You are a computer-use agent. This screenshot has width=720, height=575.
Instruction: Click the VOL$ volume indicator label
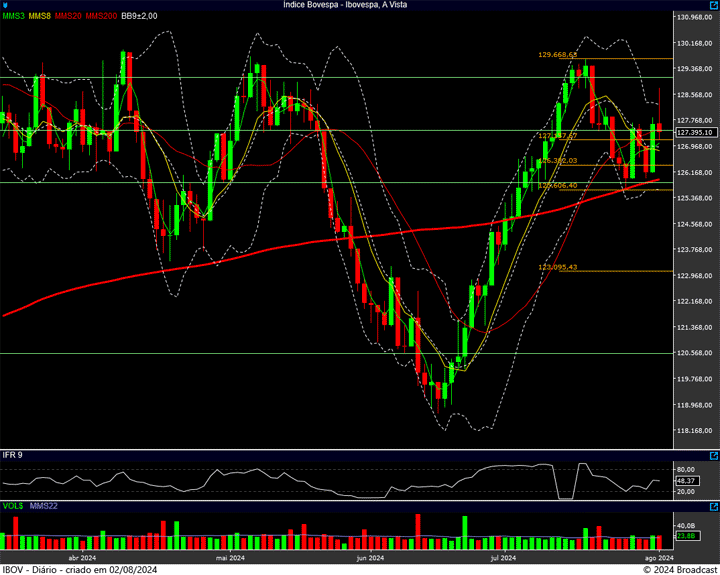click(13, 507)
